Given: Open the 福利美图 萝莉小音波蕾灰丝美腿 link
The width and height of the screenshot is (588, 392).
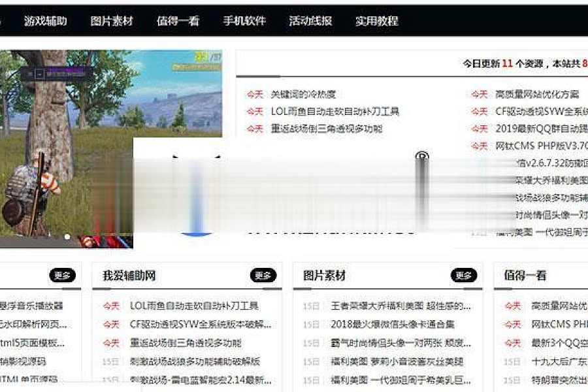Looking at the screenshot, I should coord(397,361).
